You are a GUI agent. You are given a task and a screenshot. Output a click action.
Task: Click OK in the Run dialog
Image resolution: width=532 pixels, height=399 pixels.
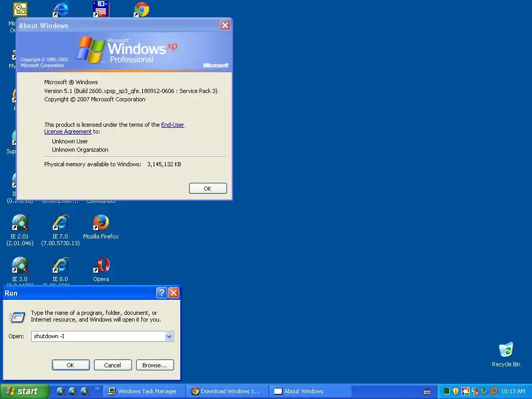coord(71,365)
